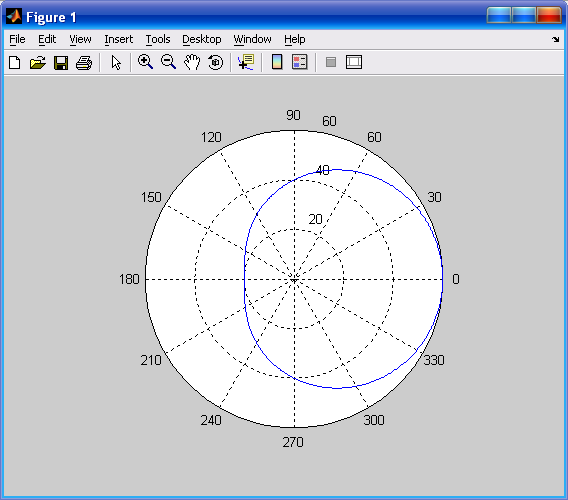Screen dimensions: 568x500
Task: Toggle Insert Legend in the toolbar
Action: tap(300, 62)
